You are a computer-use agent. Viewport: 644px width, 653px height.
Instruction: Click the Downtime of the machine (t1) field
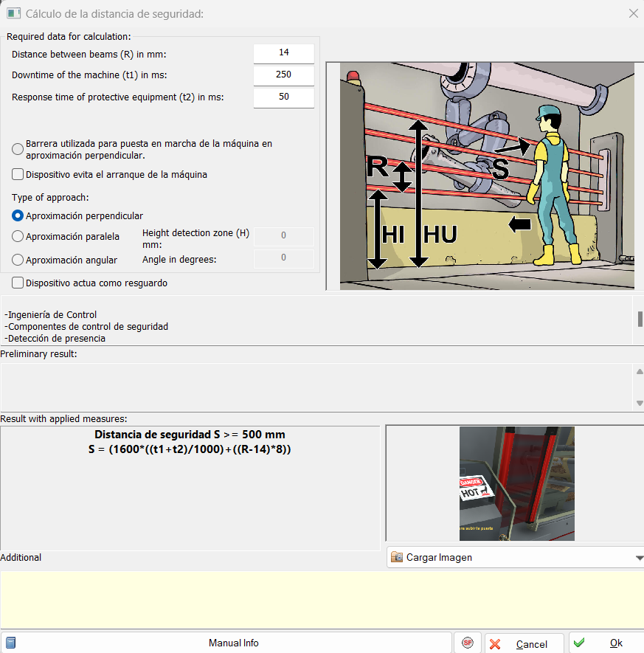pos(284,75)
